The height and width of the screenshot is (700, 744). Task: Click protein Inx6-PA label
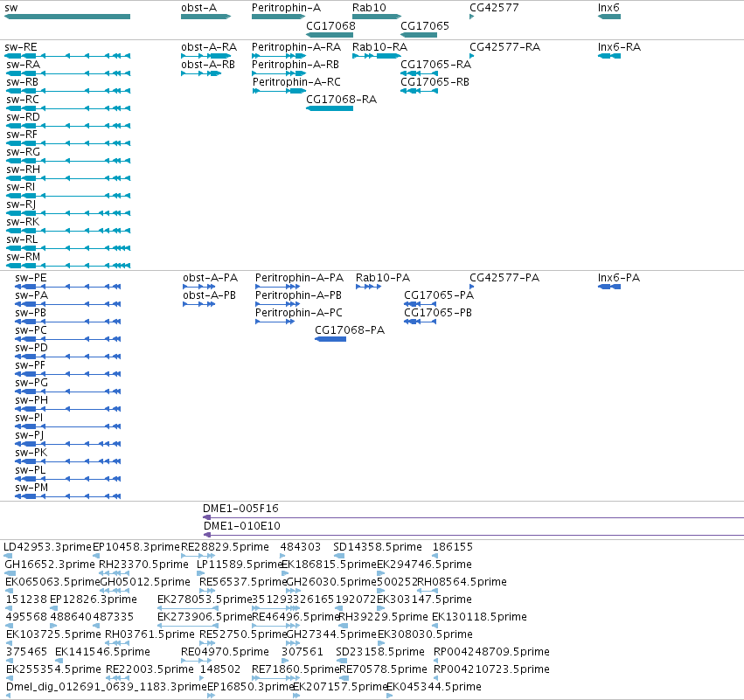pyautogui.click(x=619, y=277)
